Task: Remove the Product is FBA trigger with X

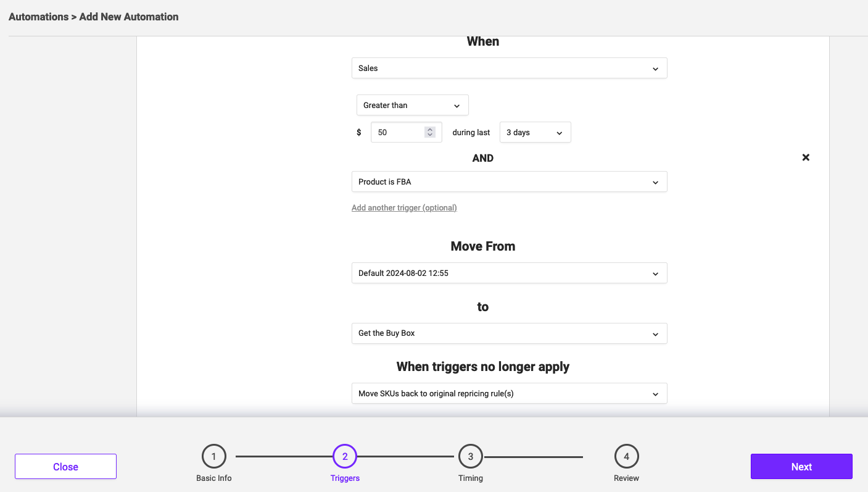Action: coord(806,157)
